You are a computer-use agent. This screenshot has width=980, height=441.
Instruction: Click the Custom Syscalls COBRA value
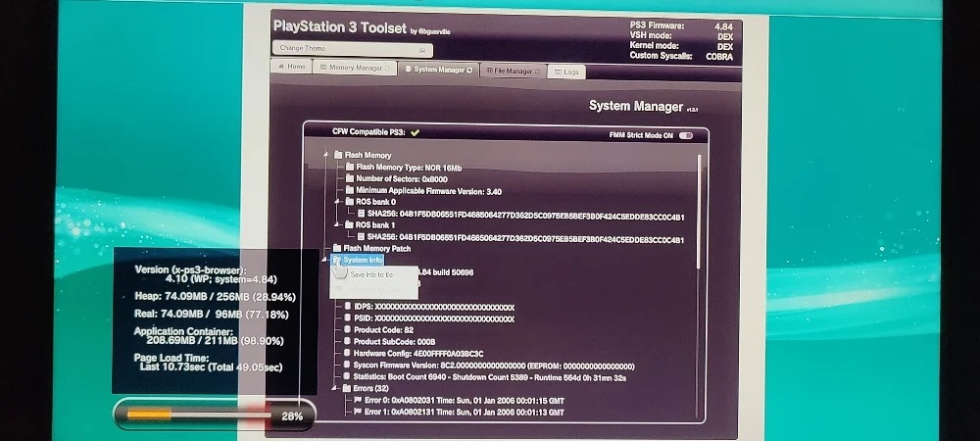(719, 56)
